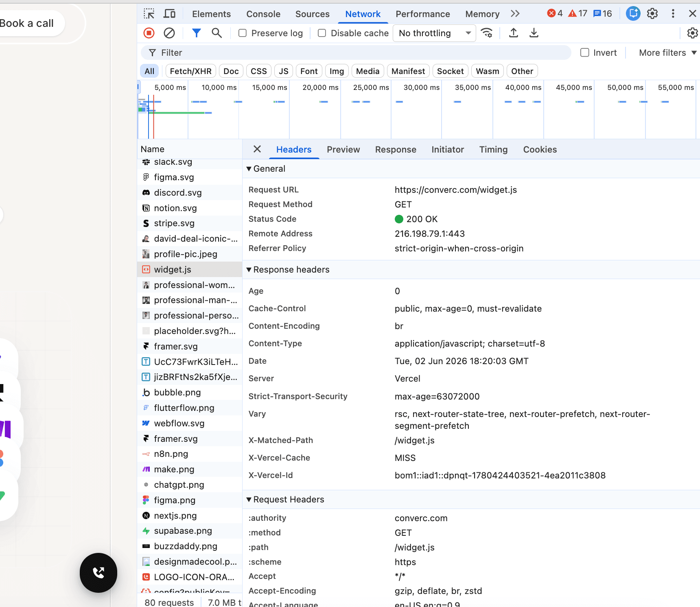Viewport: 700px width, 607px height.
Task: Filter requests by Img type
Action: 337,71
